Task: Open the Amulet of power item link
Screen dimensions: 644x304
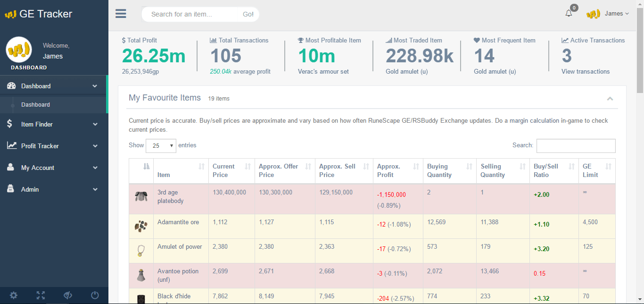Action: click(180, 247)
